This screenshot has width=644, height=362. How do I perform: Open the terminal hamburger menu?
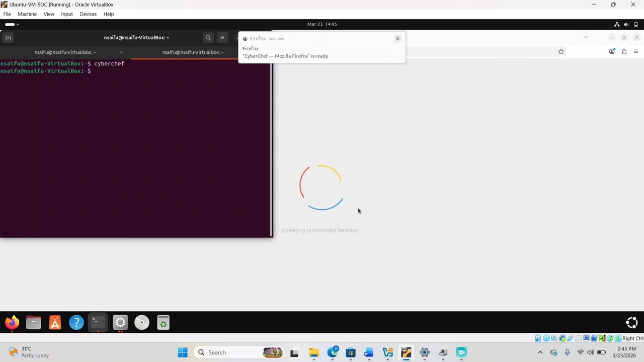pos(222,38)
